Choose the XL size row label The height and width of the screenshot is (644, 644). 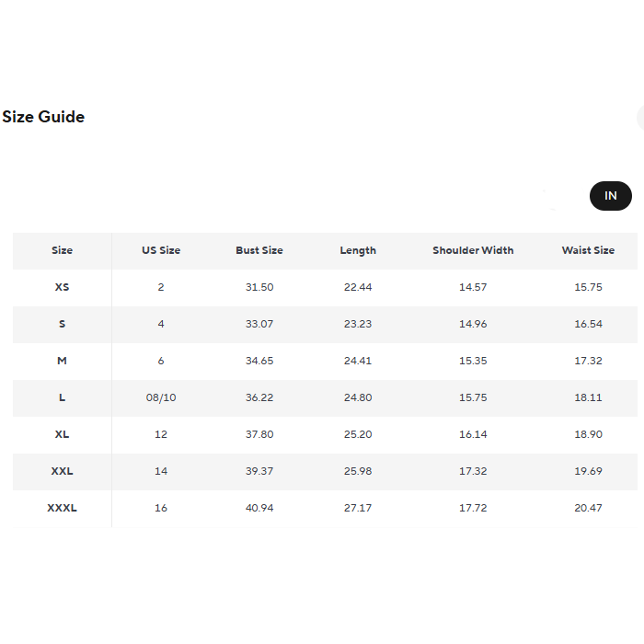(x=62, y=434)
